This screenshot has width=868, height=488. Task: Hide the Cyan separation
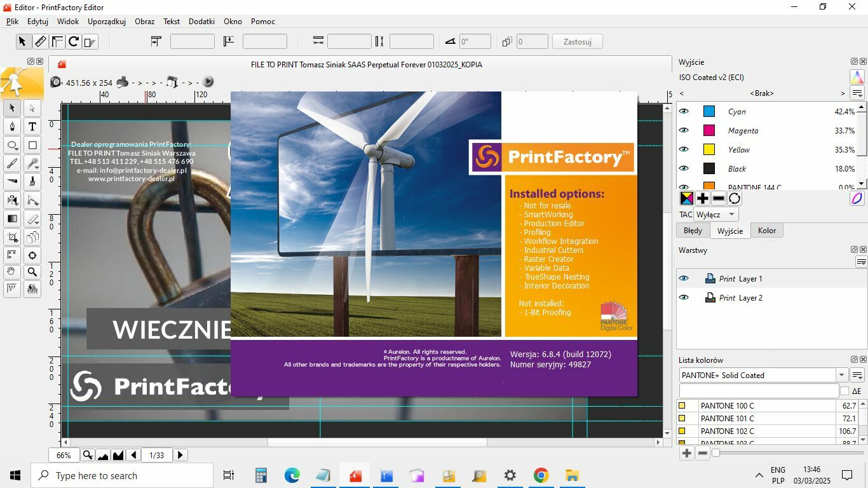tap(684, 112)
